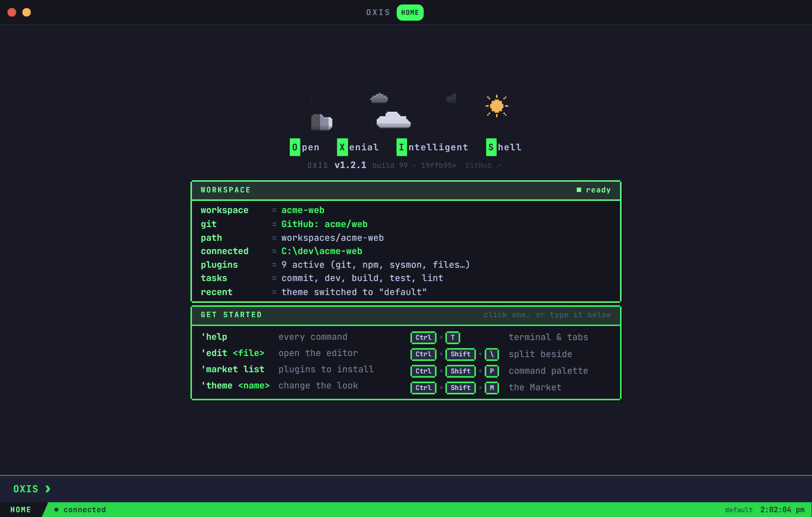Click the green X letter tile

(342, 147)
